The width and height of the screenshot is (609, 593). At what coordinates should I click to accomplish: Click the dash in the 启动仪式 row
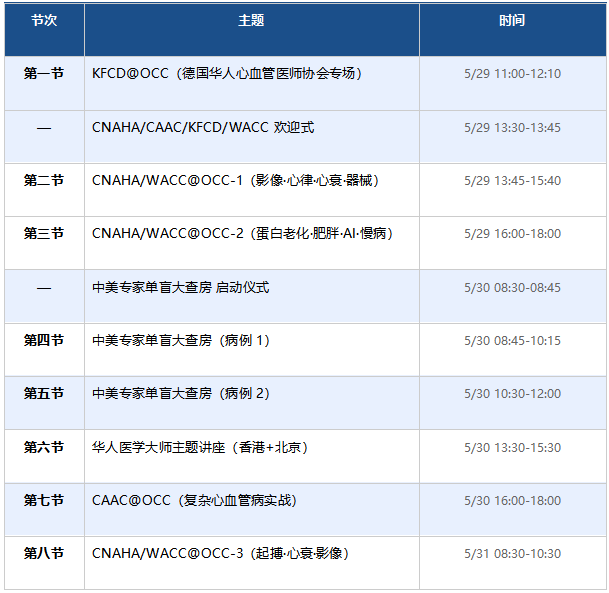[44, 288]
